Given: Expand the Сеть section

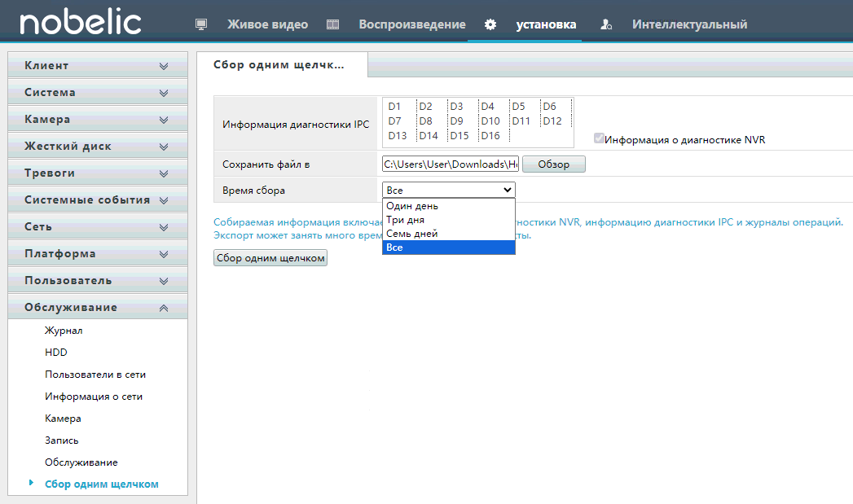Looking at the screenshot, I should (98, 226).
